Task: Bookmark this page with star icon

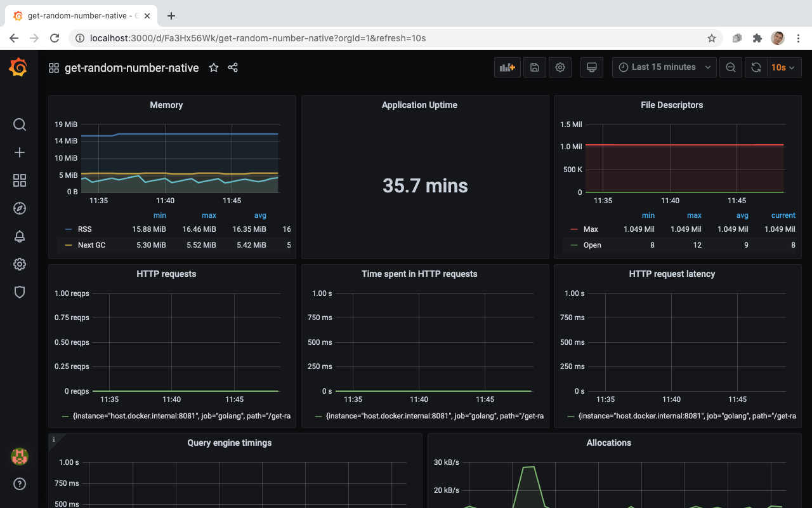Action: (x=712, y=38)
